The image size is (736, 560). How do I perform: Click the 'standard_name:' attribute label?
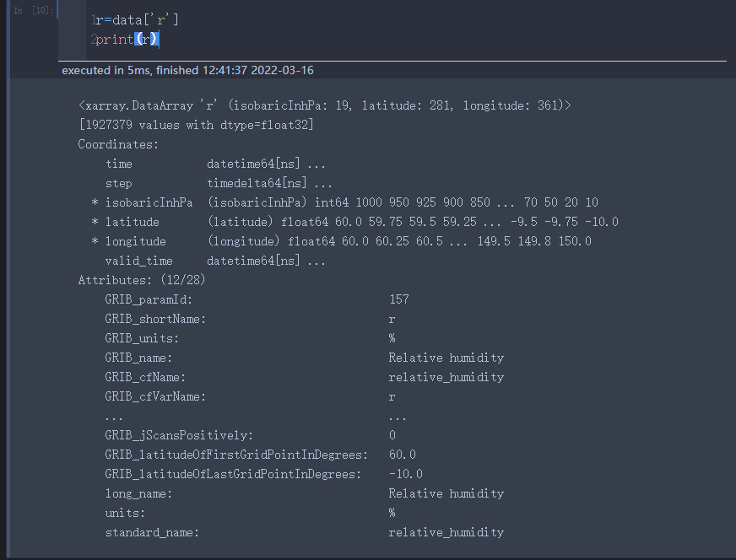(x=152, y=533)
